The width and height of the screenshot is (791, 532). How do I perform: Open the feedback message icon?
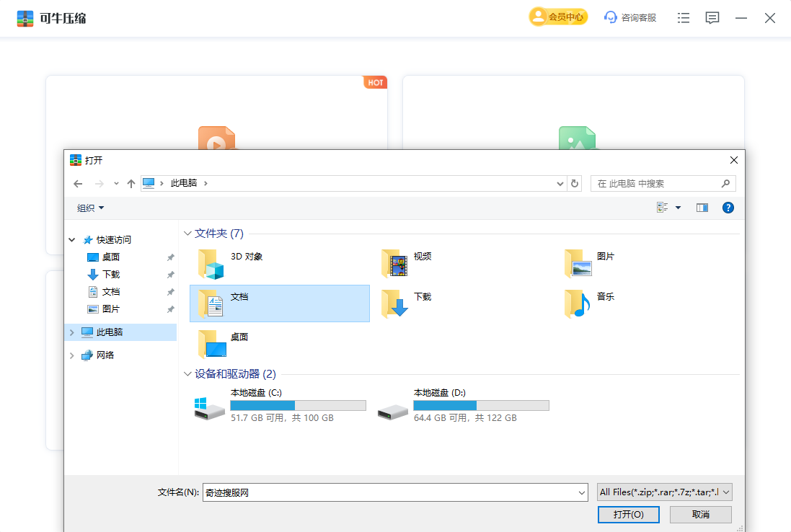pyautogui.click(x=712, y=18)
